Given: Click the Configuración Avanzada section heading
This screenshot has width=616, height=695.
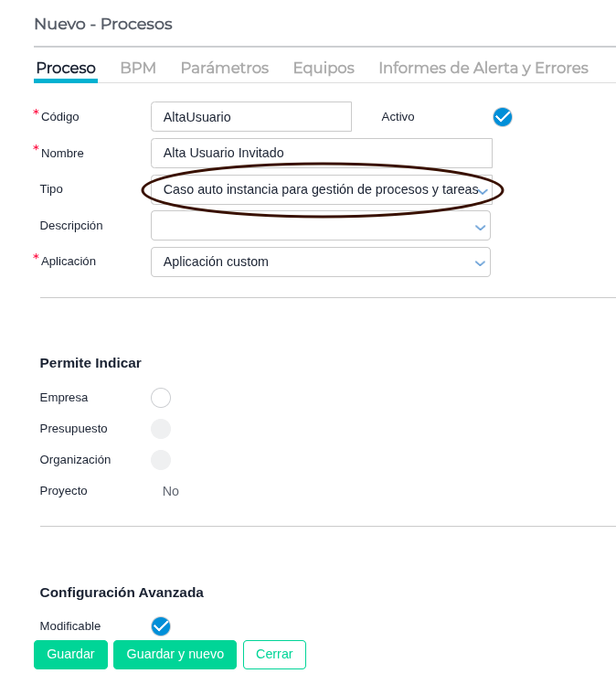Looking at the screenshot, I should 122,592.
